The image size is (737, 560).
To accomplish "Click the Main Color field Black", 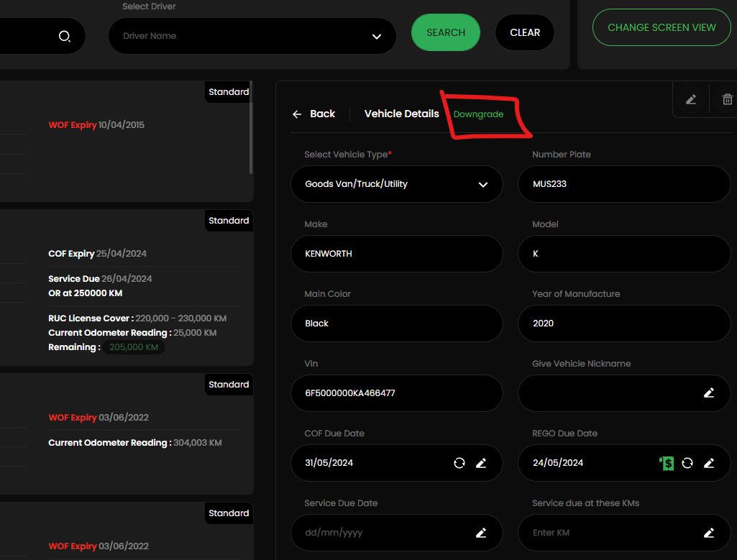I will pos(397,323).
